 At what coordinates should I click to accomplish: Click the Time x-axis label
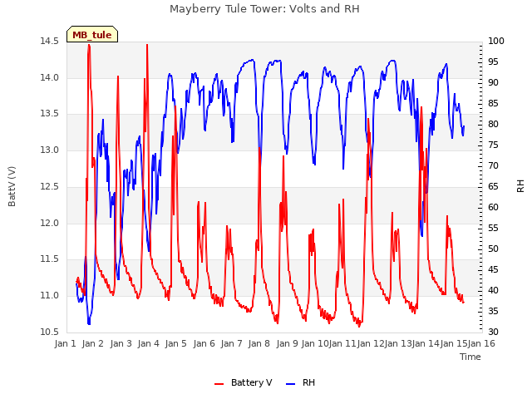point(470,357)
